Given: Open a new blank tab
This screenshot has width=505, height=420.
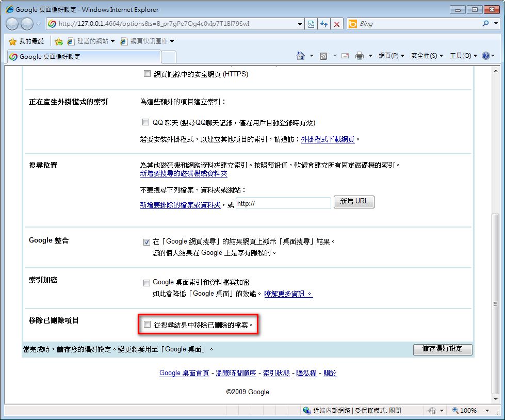Looking at the screenshot, I should 169,57.
